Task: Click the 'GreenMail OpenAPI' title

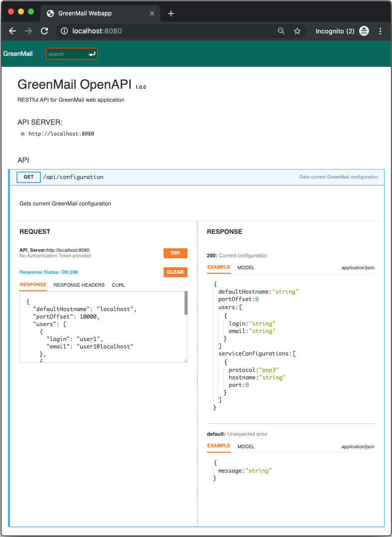Action: tap(74, 84)
